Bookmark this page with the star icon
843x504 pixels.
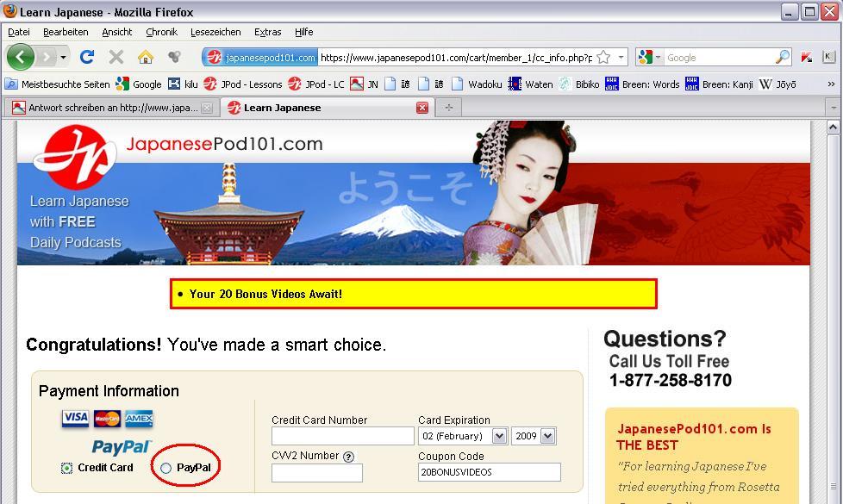(603, 58)
